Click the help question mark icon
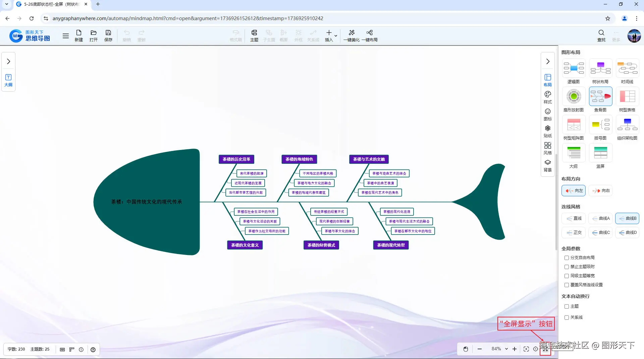The image size is (644, 359). coord(93,350)
